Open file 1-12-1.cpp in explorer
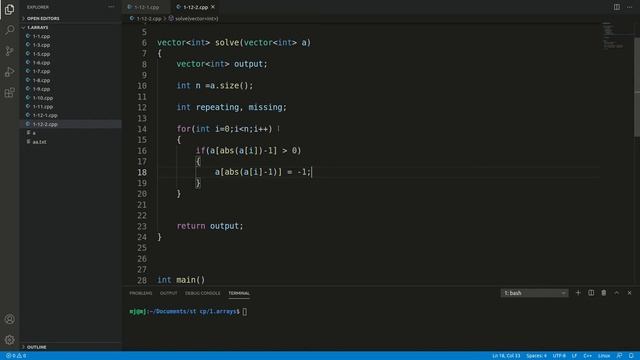 (x=45, y=116)
